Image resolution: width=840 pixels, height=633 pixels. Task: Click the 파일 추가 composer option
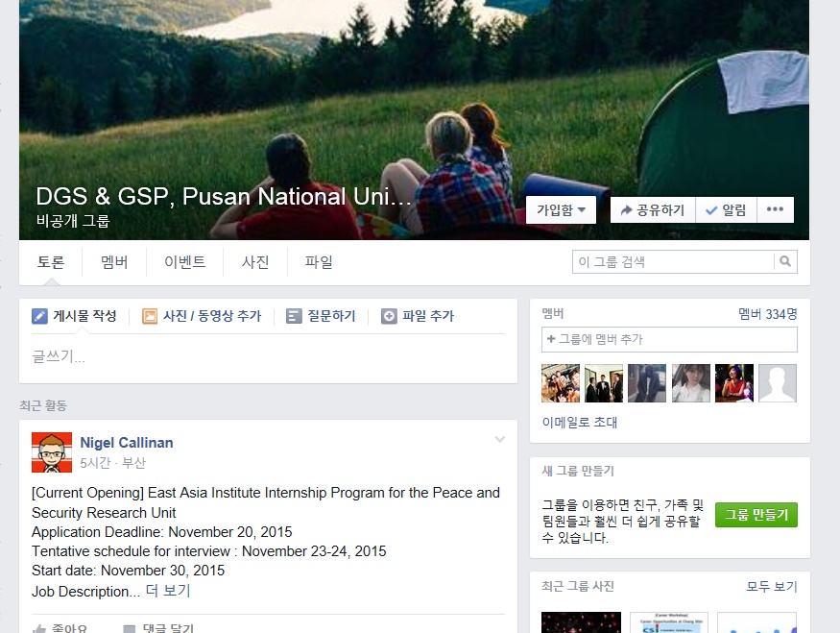[x=418, y=316]
